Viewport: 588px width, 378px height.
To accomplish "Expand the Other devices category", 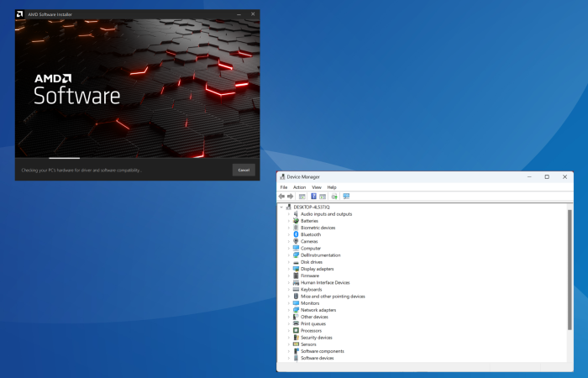I will 289,317.
